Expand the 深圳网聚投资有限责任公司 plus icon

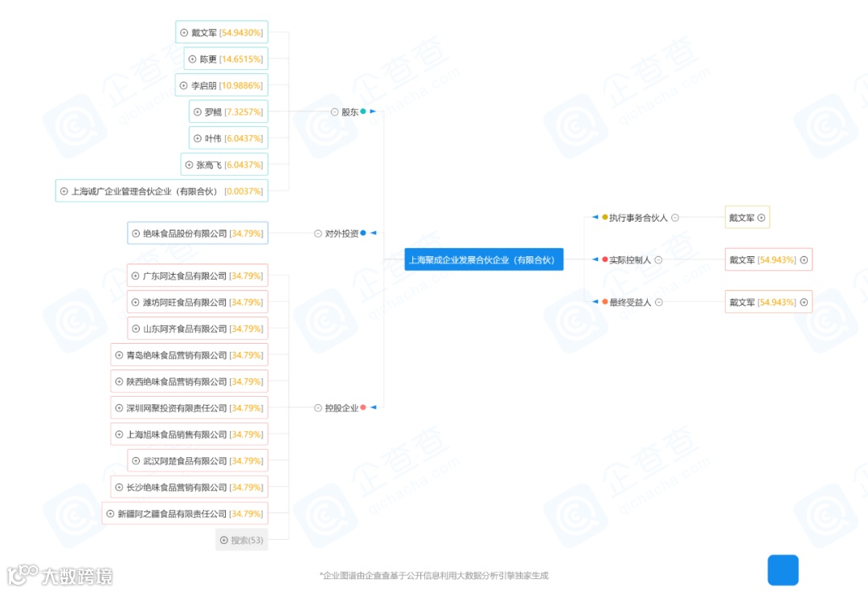(118, 408)
